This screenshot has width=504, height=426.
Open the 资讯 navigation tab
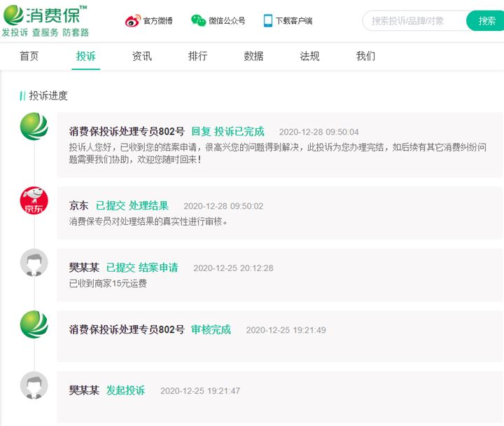[x=141, y=56]
